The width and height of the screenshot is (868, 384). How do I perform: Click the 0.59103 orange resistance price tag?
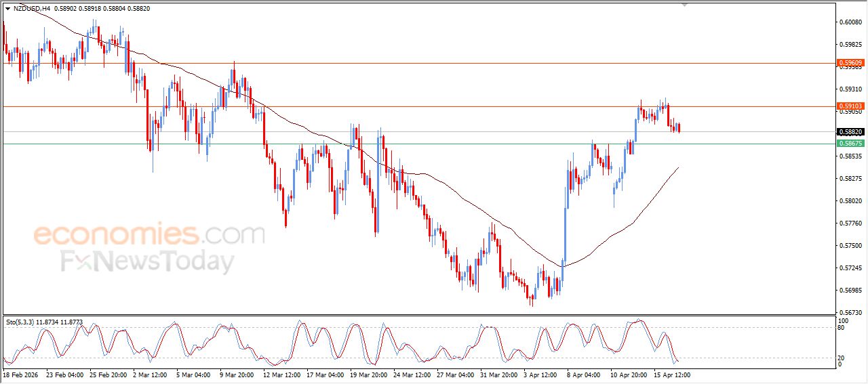850,106
